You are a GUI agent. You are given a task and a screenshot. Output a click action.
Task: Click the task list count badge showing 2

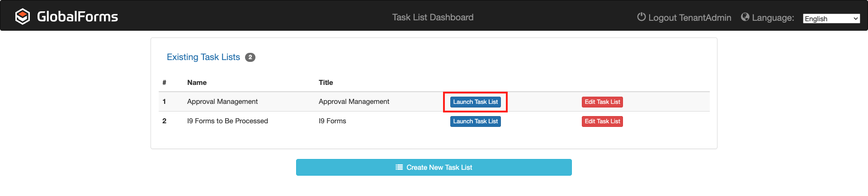click(250, 57)
